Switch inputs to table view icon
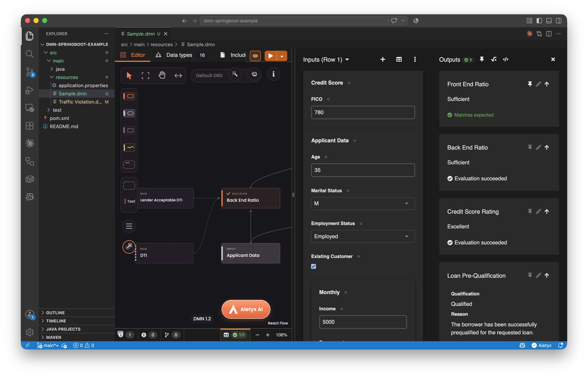Screen dimensions: 588x377 tap(399, 59)
